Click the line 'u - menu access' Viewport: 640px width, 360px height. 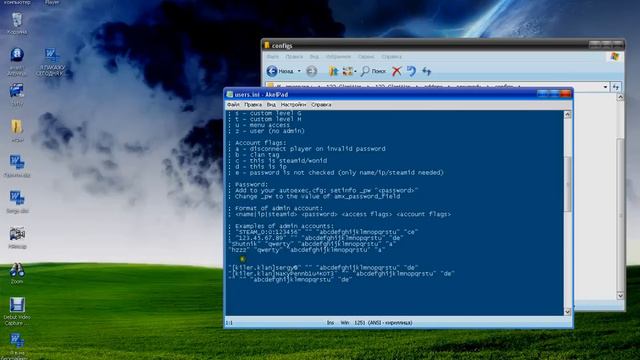coord(259,125)
